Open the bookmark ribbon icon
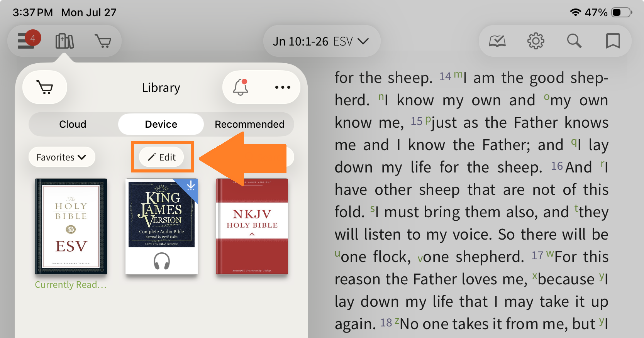 tap(613, 41)
